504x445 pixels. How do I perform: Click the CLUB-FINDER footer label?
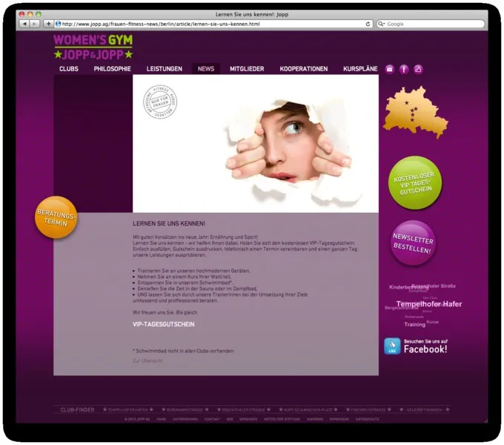pyautogui.click(x=78, y=409)
